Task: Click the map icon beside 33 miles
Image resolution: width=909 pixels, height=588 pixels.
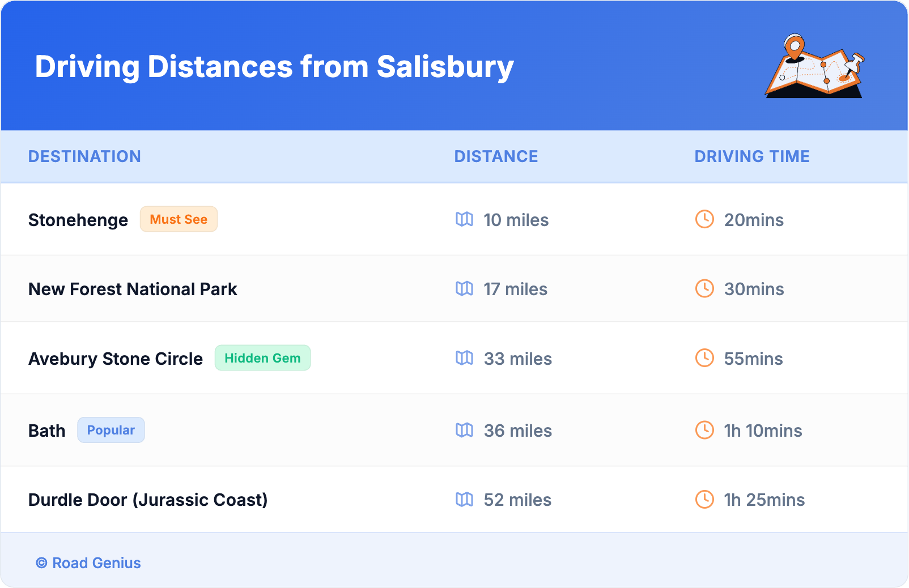Action: (464, 358)
